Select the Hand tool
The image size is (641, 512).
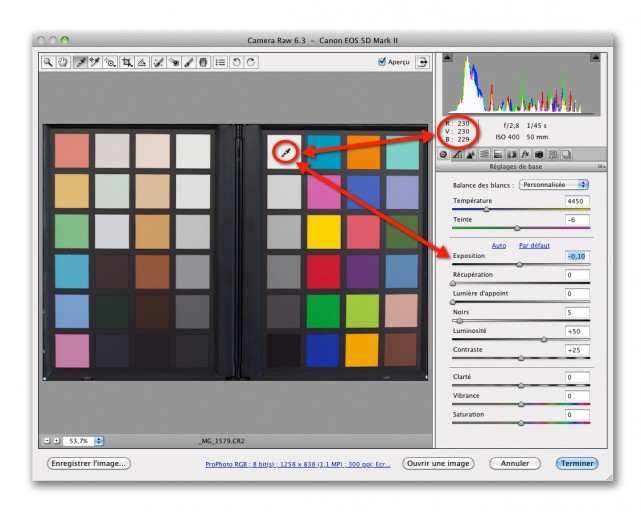(63, 62)
